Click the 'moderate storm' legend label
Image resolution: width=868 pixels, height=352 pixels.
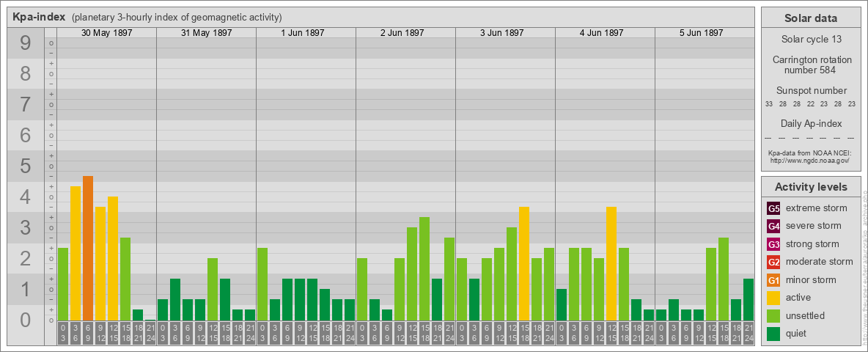coord(820,262)
